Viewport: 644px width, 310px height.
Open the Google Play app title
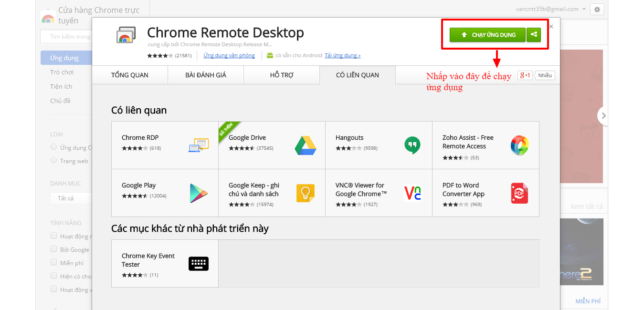[139, 185]
